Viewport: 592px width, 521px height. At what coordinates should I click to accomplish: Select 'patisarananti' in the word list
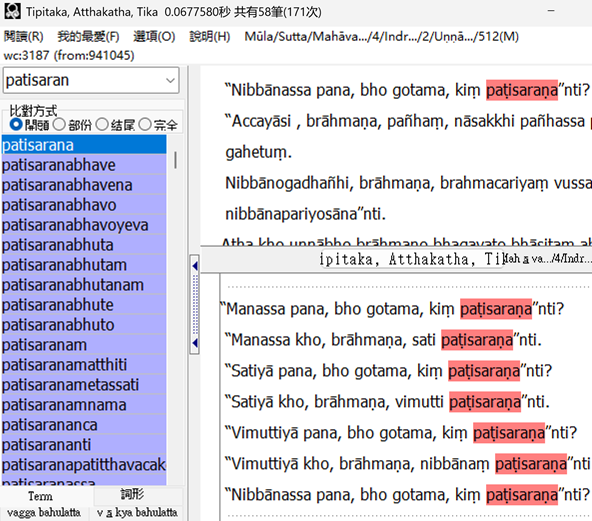(84, 445)
